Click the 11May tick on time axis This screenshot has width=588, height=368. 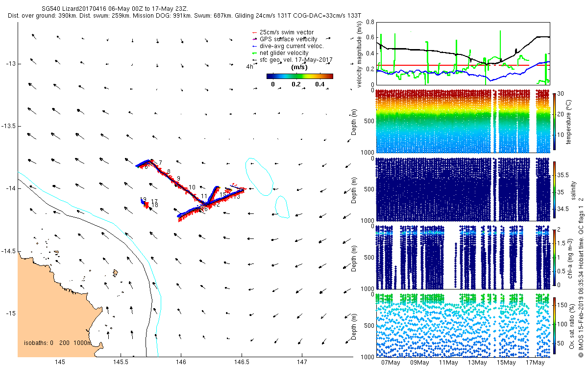click(448, 363)
